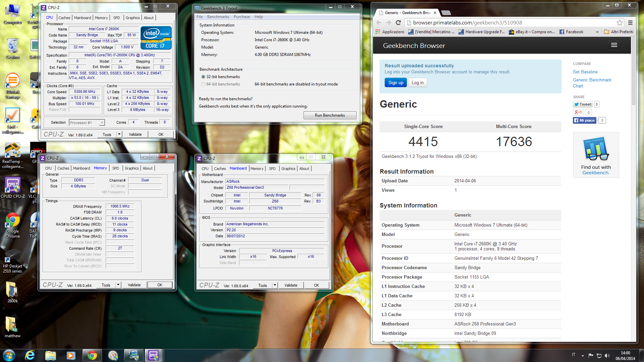Share the result on Google +1
Viewport: 644px width, 362px height.
click(x=578, y=112)
